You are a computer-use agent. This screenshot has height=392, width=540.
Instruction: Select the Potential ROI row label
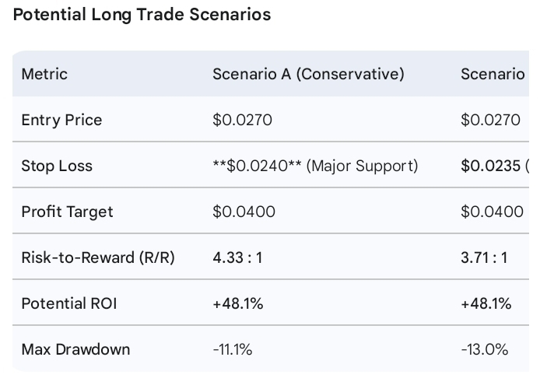[68, 303]
